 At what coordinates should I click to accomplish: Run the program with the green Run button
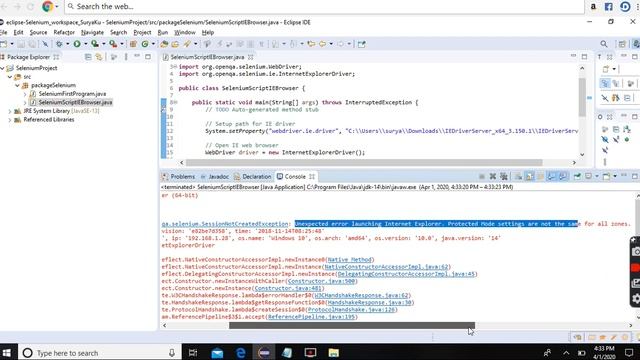point(77,44)
